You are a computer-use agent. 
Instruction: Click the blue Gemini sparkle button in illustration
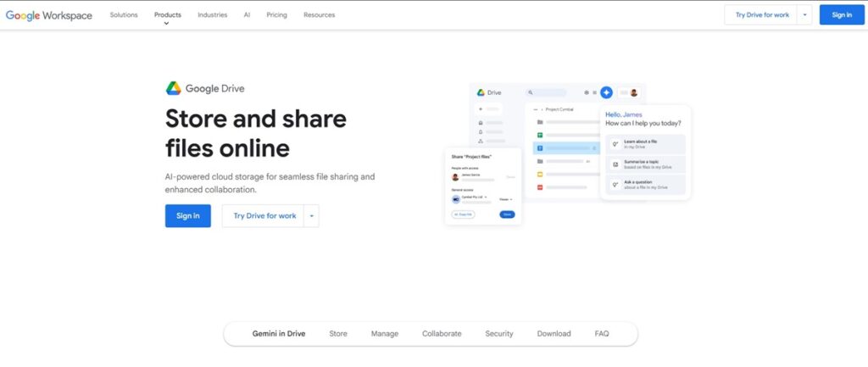pos(606,92)
